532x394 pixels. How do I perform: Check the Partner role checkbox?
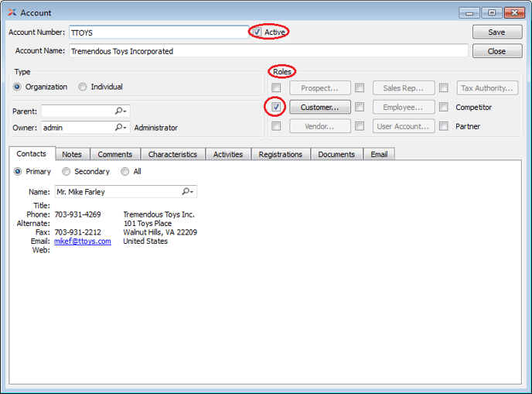click(444, 126)
